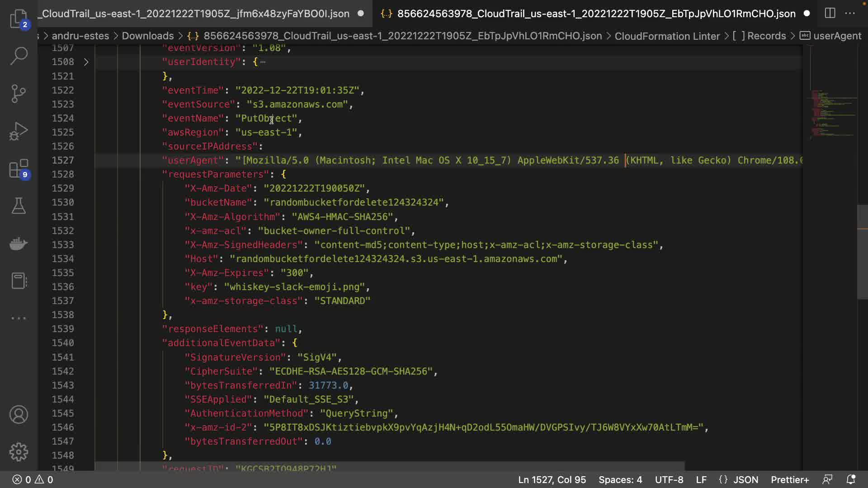Open the Run and Debug view icon
The width and height of the screenshot is (868, 488).
(19, 131)
